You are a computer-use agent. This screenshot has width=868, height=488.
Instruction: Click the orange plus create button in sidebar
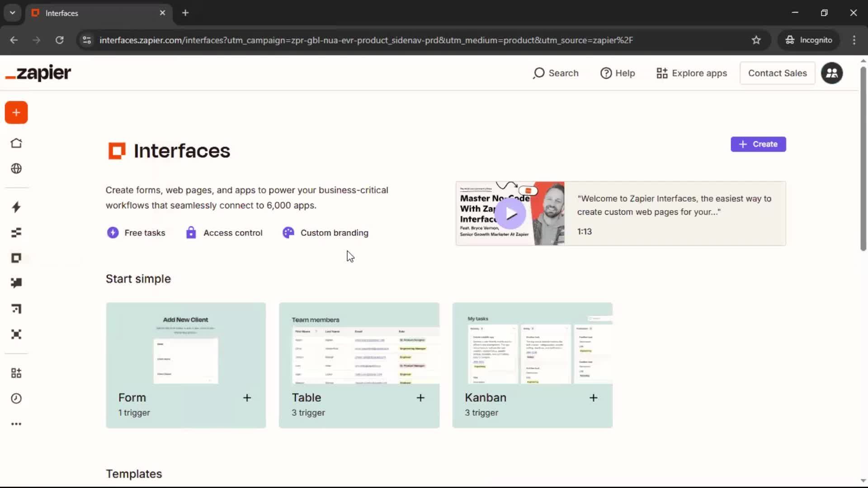(16, 113)
